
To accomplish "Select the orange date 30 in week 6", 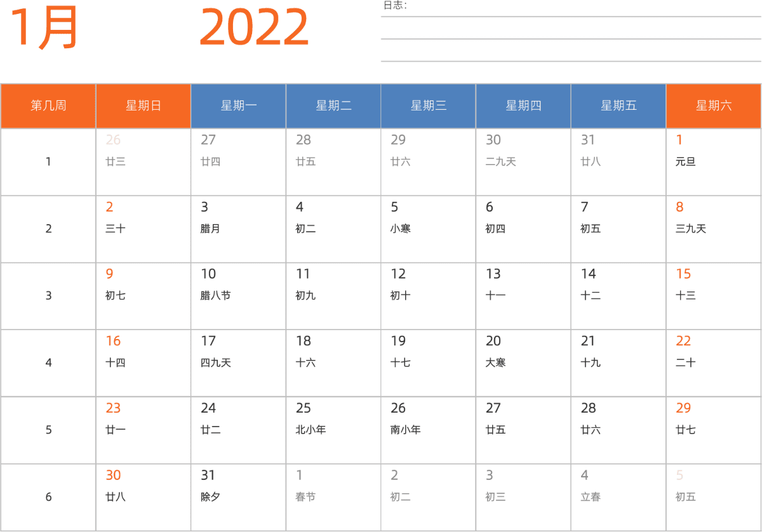I will 113,475.
